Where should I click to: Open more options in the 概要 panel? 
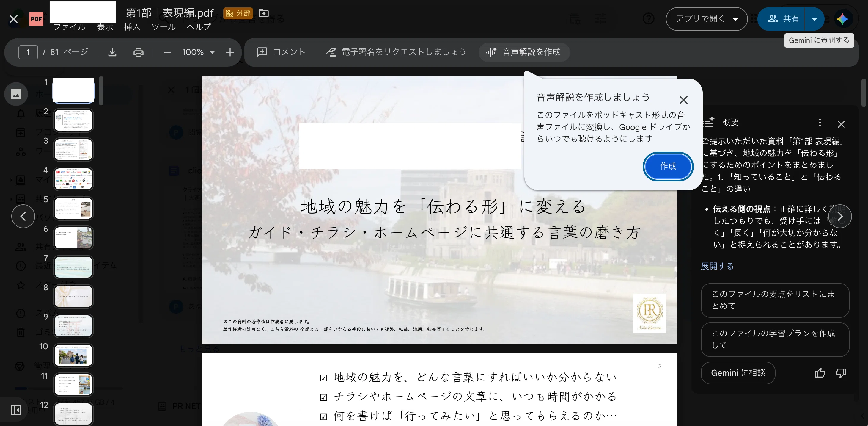click(x=820, y=123)
